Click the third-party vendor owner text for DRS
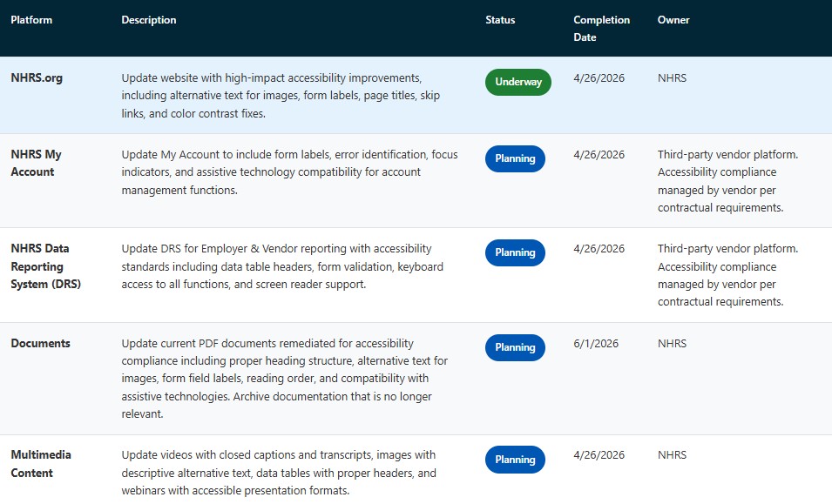832x504 pixels. tap(728, 275)
